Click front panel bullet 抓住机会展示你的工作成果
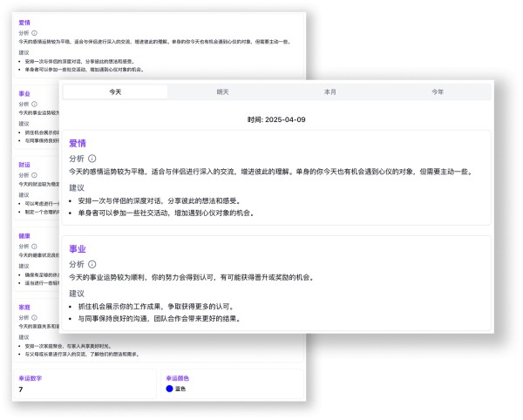523x420 pixels. point(121,307)
